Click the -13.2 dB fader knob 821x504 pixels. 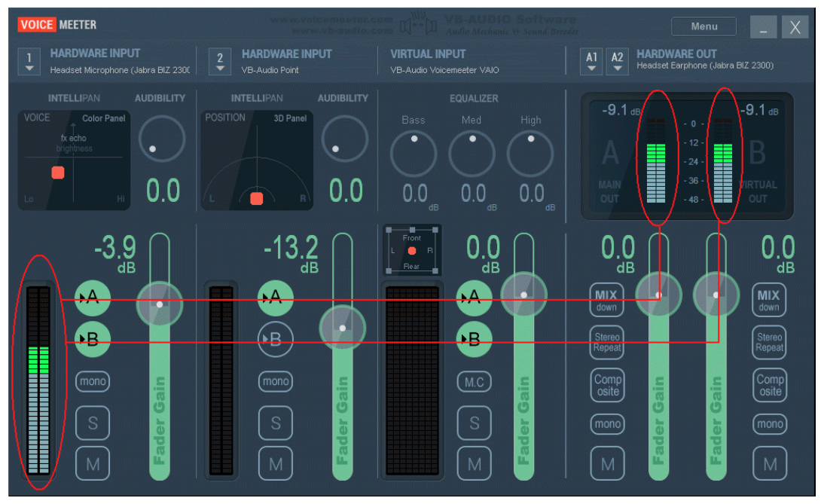343,328
